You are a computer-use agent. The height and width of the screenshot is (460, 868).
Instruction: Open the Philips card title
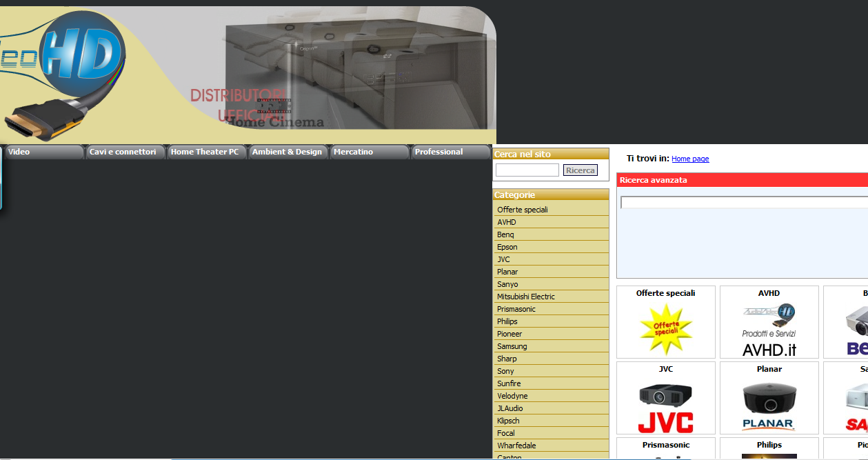[x=769, y=445]
